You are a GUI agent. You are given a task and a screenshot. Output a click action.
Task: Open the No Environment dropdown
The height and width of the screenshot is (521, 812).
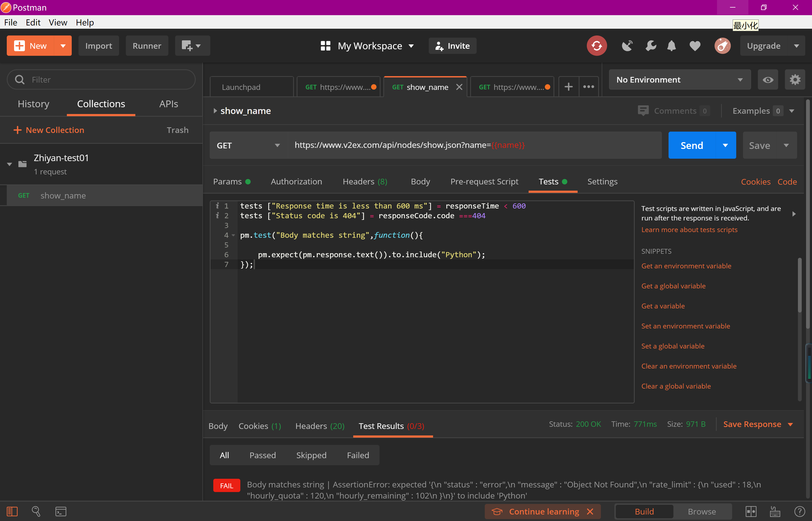[680, 80]
